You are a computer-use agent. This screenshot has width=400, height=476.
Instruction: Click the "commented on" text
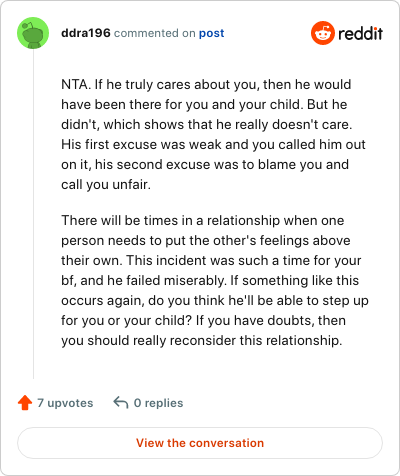point(155,33)
